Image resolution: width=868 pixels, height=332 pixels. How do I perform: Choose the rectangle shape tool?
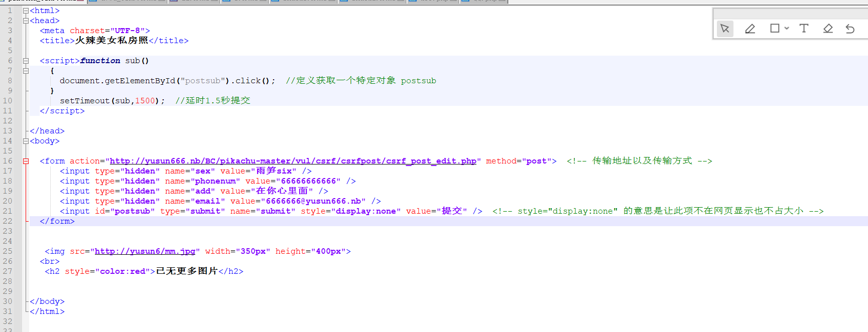click(x=775, y=28)
